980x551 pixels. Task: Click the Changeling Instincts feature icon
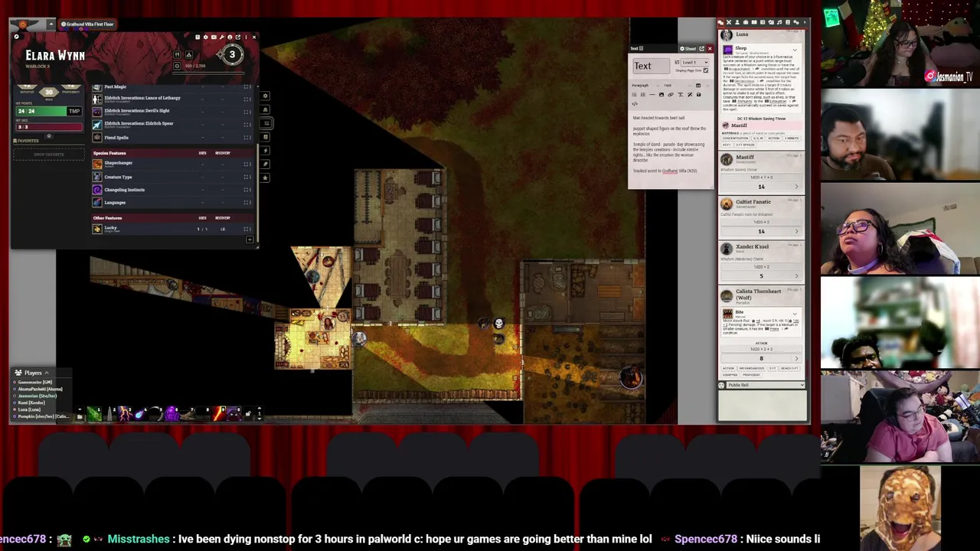coord(97,189)
